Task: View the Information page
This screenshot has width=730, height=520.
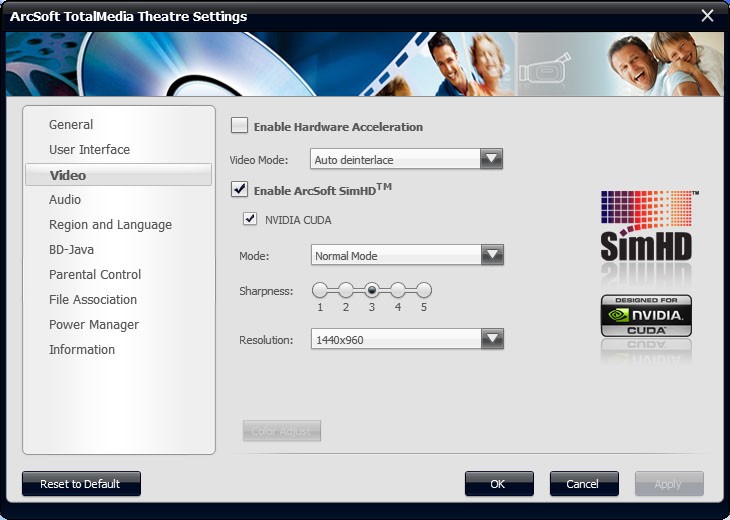Action: click(x=81, y=350)
